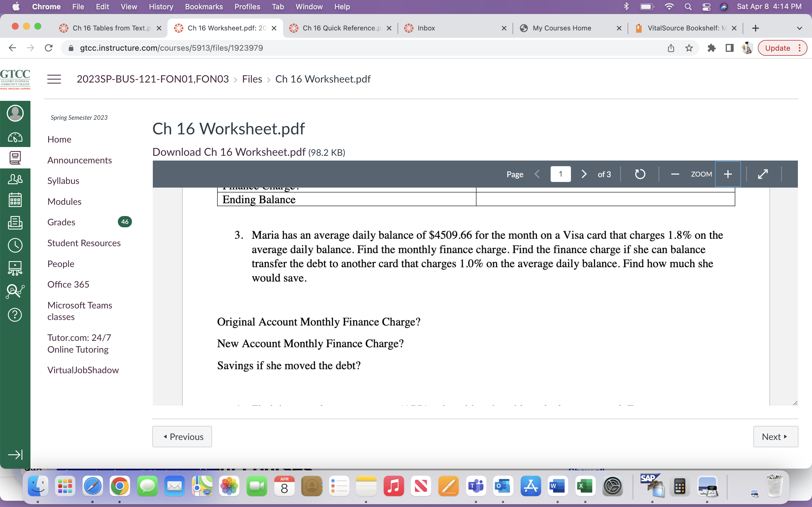Open the Account profile icon
The image size is (812, 507).
pyautogui.click(x=15, y=113)
